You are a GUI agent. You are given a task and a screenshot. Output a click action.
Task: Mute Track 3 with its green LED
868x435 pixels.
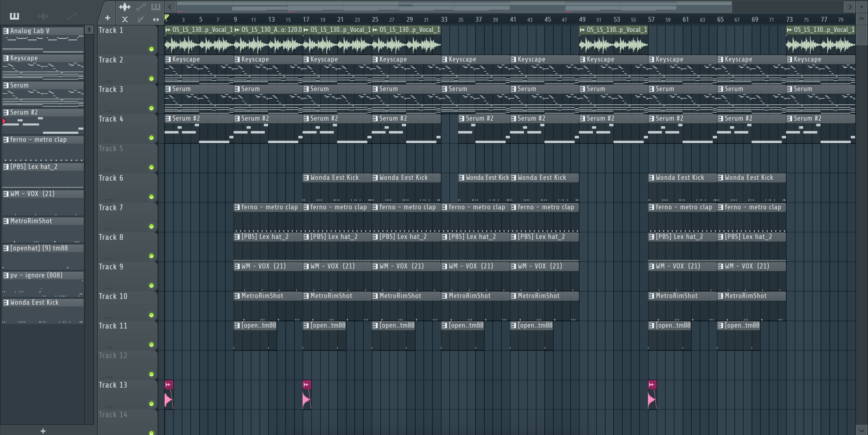tap(152, 108)
